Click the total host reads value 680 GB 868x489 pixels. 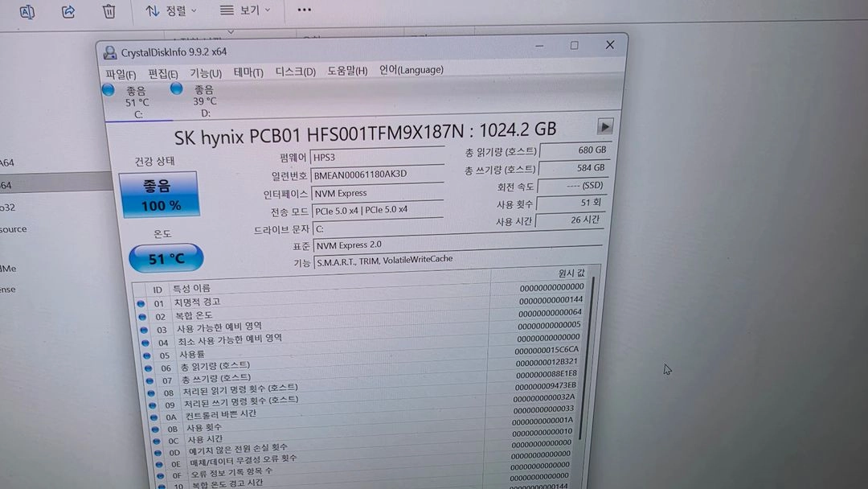pos(574,150)
